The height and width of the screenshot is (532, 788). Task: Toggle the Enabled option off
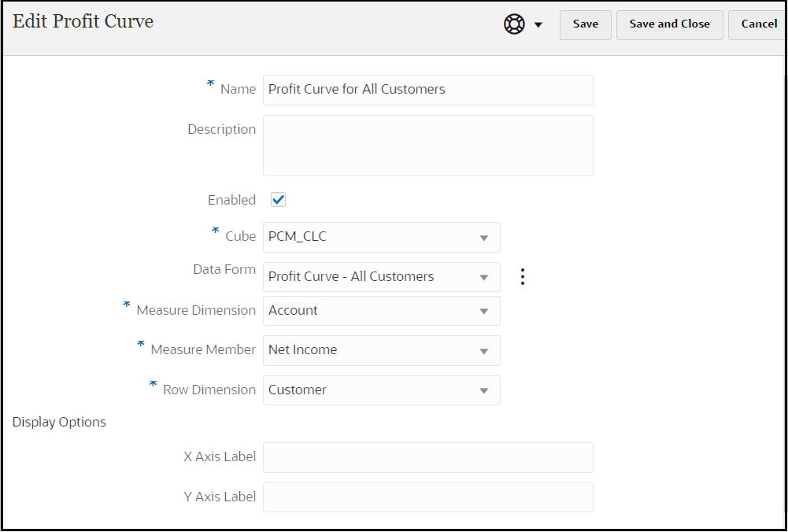coord(277,199)
